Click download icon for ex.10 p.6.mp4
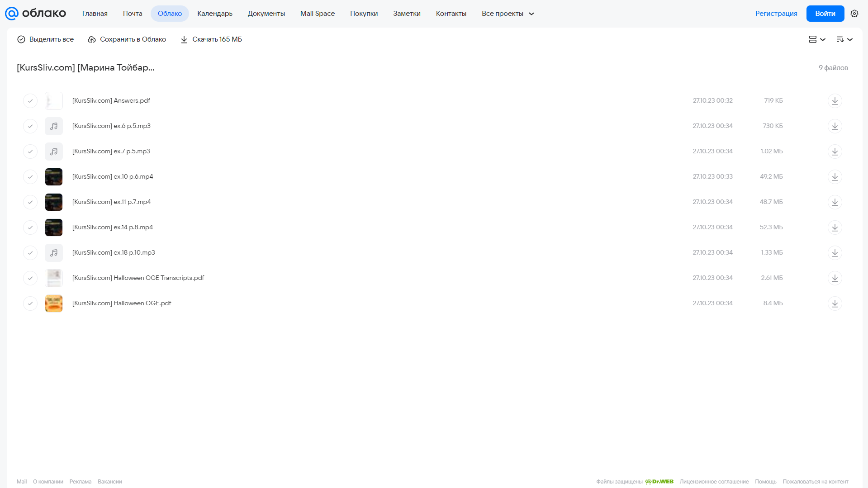The width and height of the screenshot is (868, 488). coord(835,177)
